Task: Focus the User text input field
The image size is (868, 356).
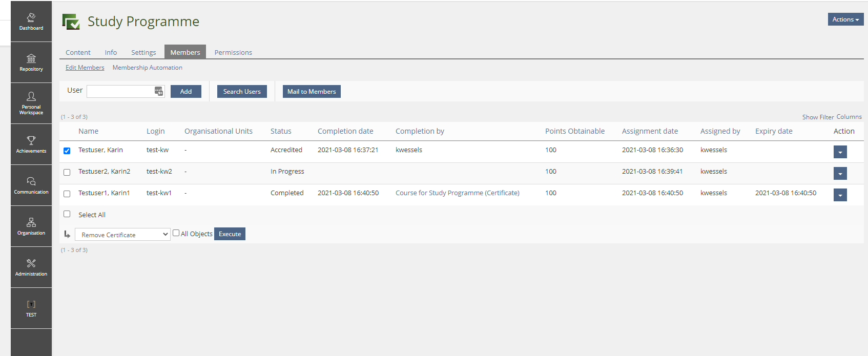Action: click(x=120, y=91)
